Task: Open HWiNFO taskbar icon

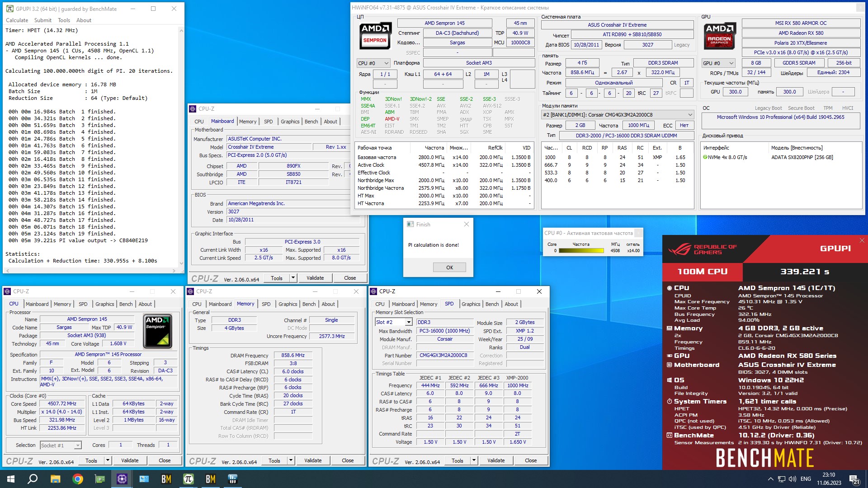Action: click(x=233, y=479)
